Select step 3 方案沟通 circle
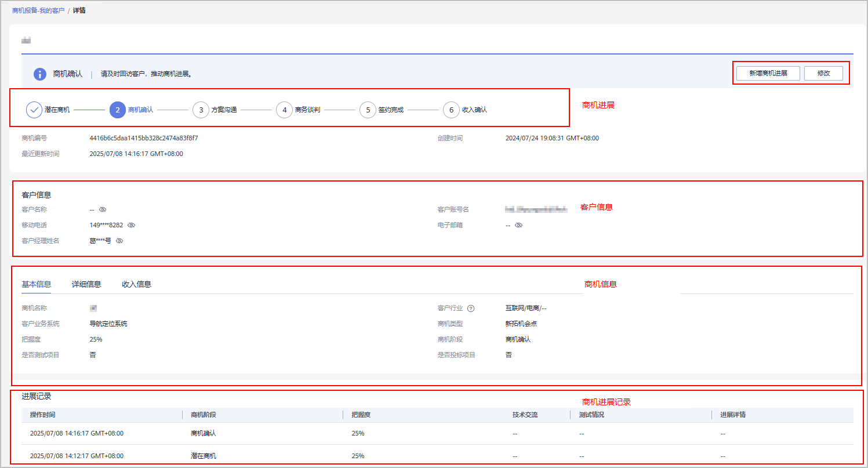This screenshot has width=868, height=468. [201, 110]
